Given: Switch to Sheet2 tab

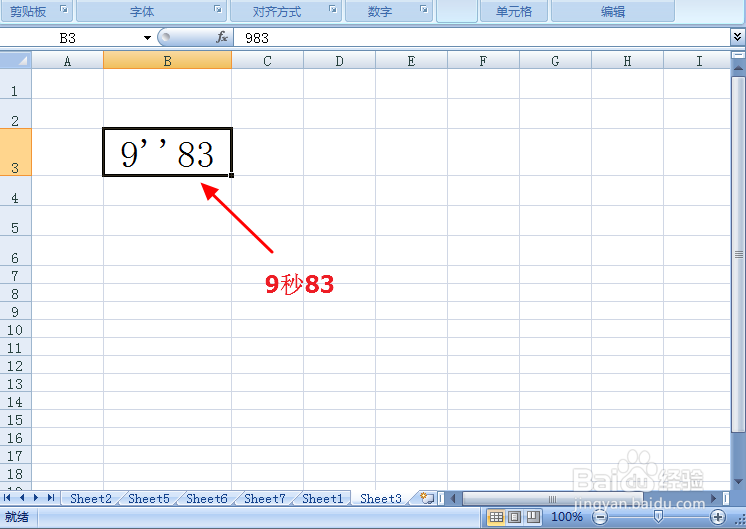Looking at the screenshot, I should coord(90,499).
